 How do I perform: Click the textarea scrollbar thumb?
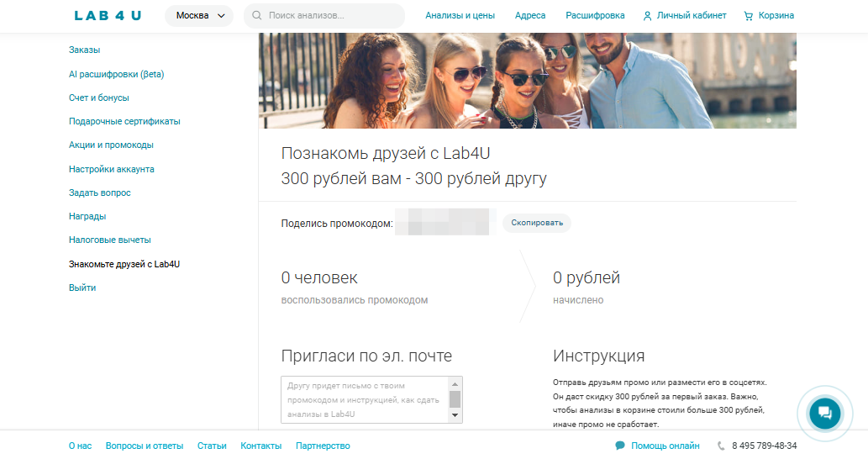coord(455,399)
